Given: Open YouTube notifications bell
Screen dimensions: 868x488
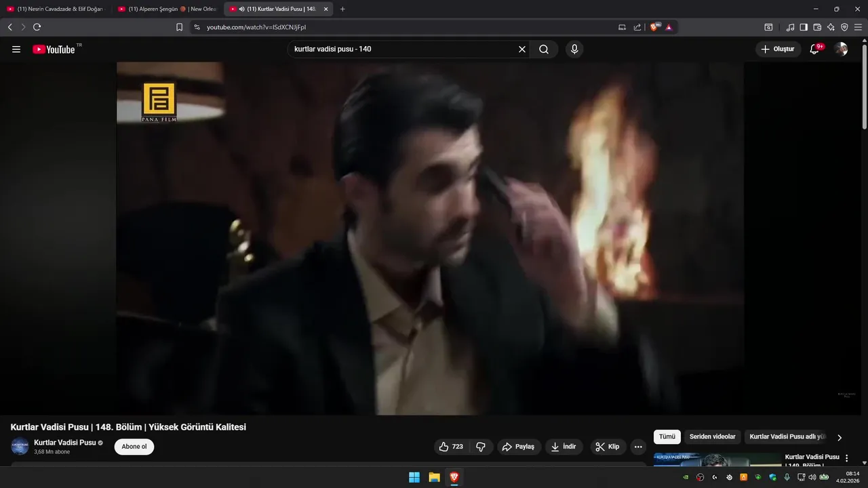Looking at the screenshot, I should click(x=815, y=49).
